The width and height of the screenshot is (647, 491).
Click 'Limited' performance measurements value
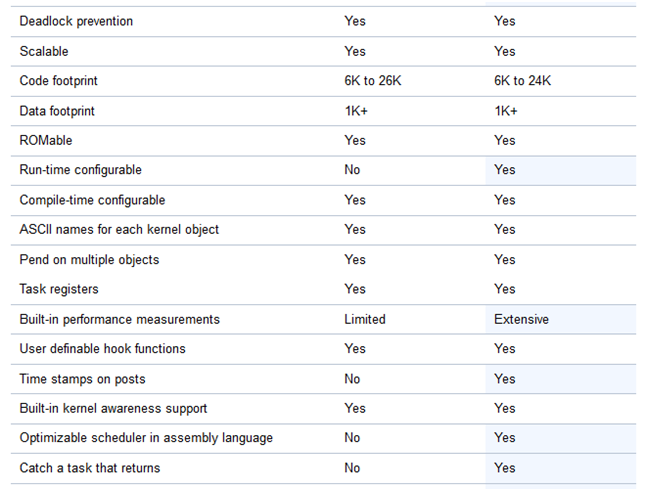(365, 319)
